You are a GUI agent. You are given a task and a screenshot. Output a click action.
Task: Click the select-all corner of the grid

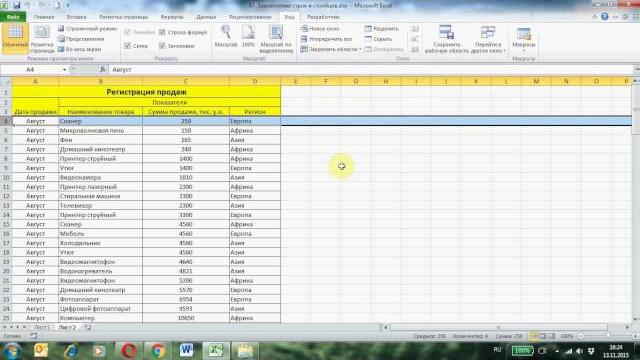(x=6, y=81)
